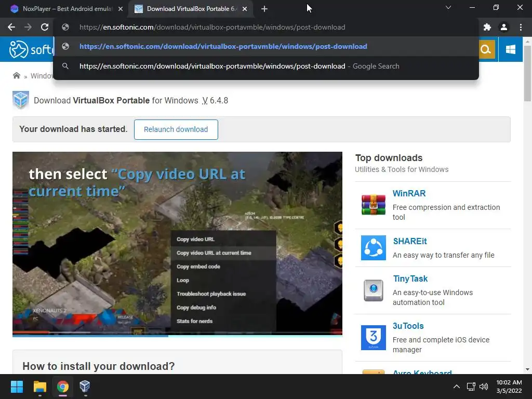The height and width of the screenshot is (399, 532).
Task: Click 'Free and complete iOS device manager' text
Action: 441,345
